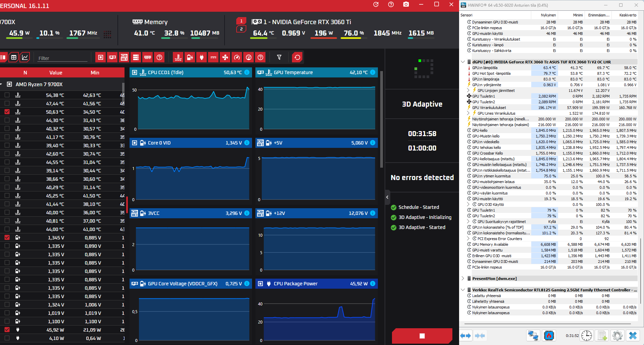Uncheck the 1,345 V sensor row
The width and height of the screenshot is (644, 345).
tap(7, 237)
